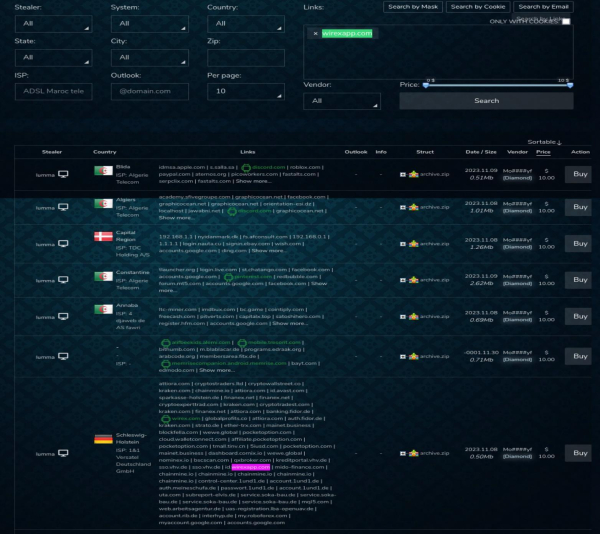Screen dimensions: 600x534
Task: Click the monitor icon in the Blida row
Action: [63, 174]
